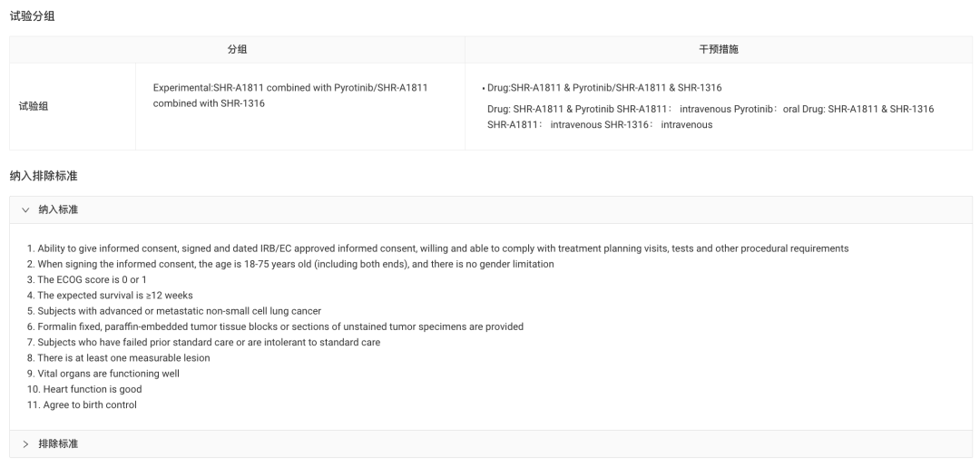
Task: Click the 试验分组 section heading
Action: coord(33,16)
